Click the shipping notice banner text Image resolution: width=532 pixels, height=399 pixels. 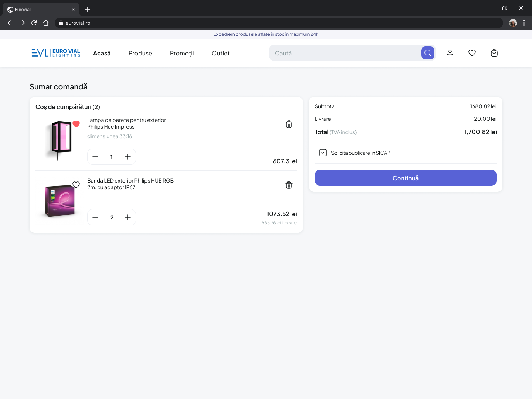coord(266,34)
